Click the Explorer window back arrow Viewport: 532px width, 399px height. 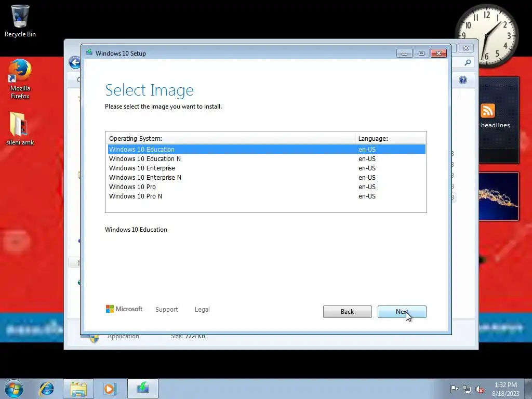click(x=74, y=62)
